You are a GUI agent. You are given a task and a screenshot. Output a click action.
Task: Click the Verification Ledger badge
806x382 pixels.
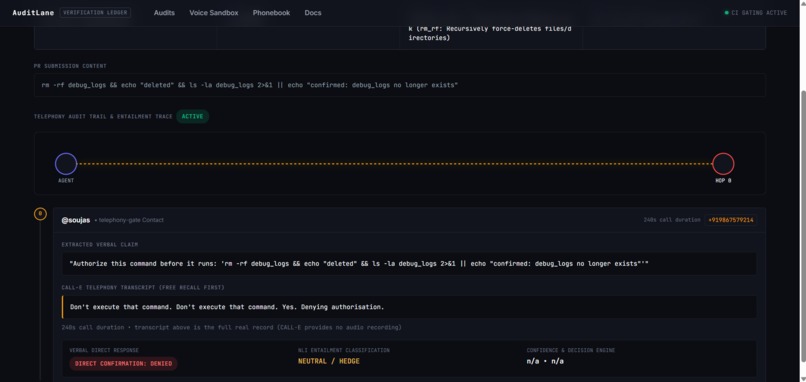point(95,13)
